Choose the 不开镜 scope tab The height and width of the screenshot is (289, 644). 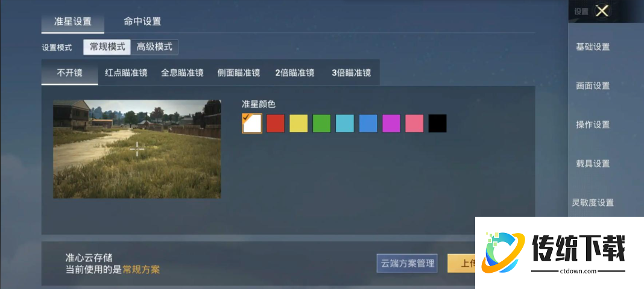click(x=70, y=73)
